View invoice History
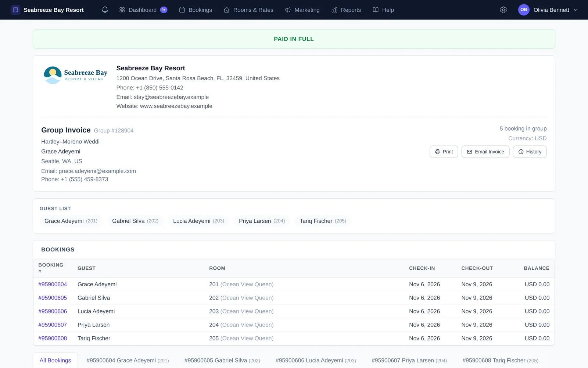588x368 pixels. pyautogui.click(x=530, y=152)
